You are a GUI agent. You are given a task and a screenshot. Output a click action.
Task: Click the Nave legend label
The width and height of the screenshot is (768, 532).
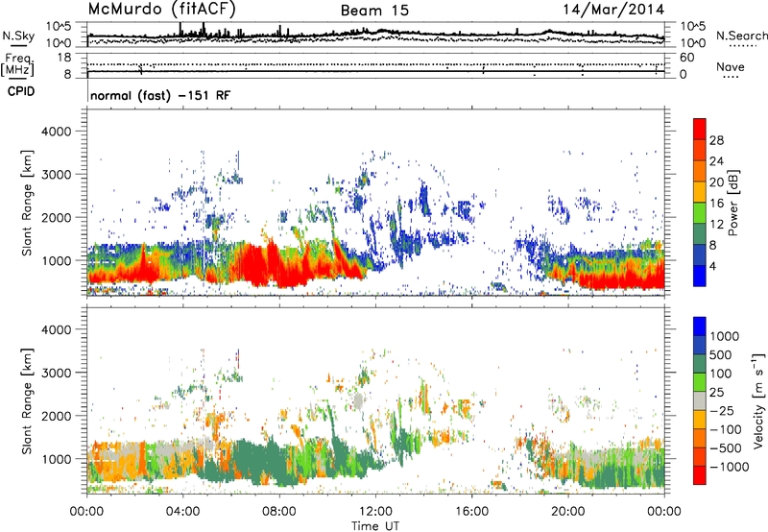point(731,66)
